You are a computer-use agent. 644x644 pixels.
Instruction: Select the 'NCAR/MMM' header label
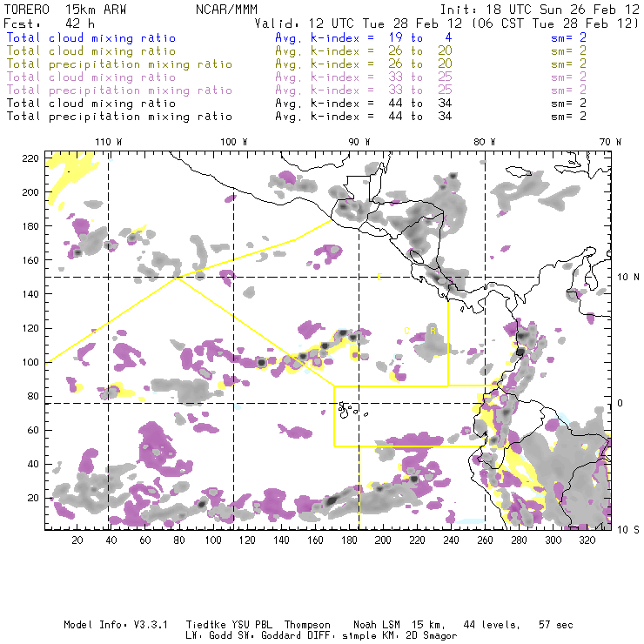click(227, 10)
